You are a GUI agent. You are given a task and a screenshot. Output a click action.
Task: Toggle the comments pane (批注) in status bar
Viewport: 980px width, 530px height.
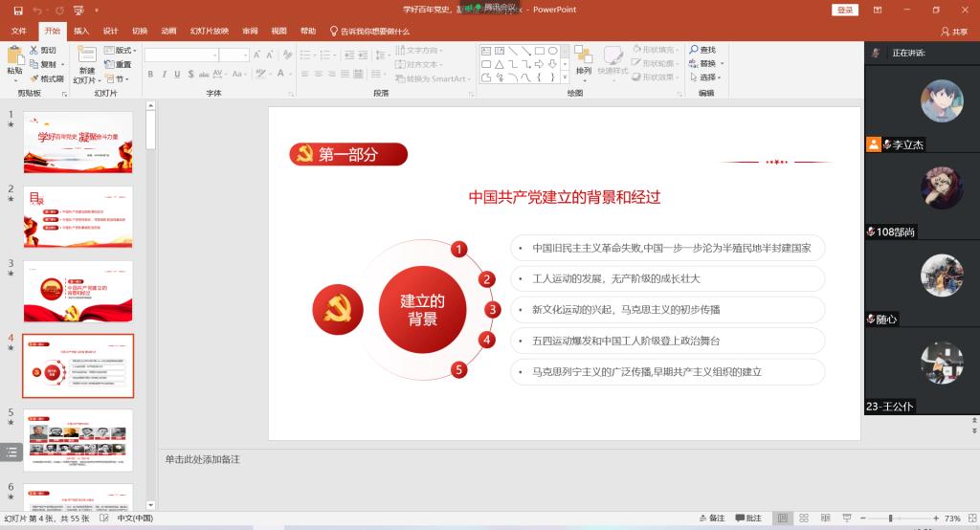pyautogui.click(x=747, y=519)
